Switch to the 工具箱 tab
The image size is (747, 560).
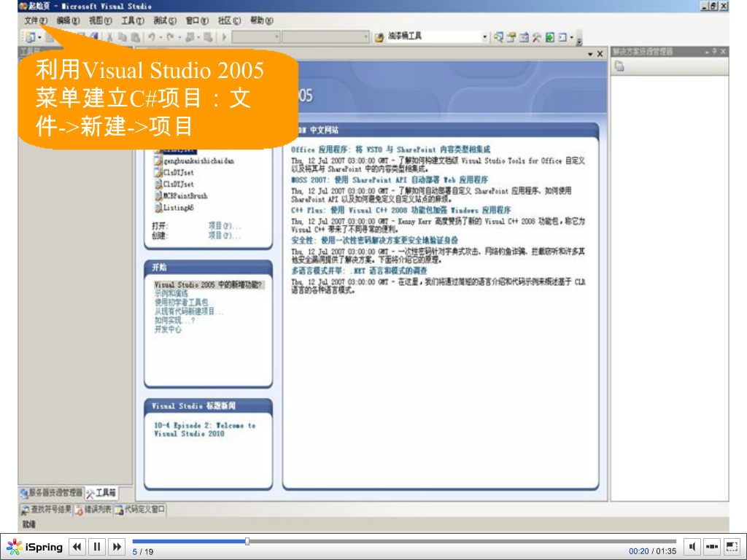tap(101, 493)
